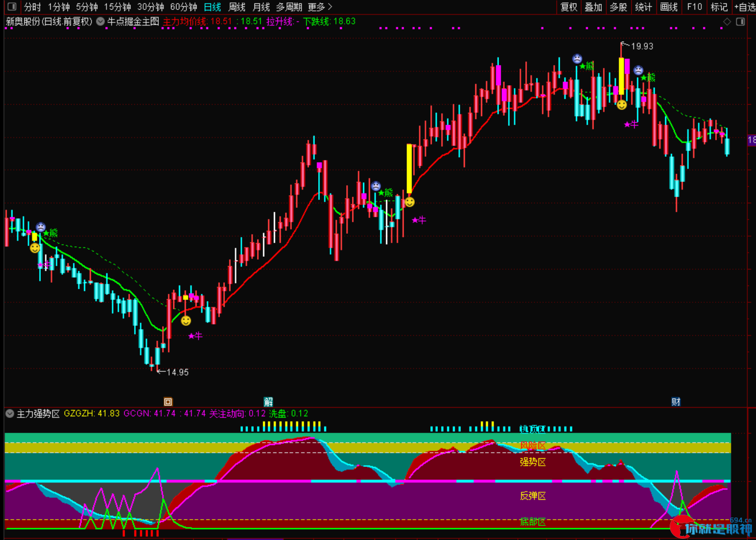Activate the 画线 drawing tools
This screenshot has height=540, width=756.
tap(669, 7)
